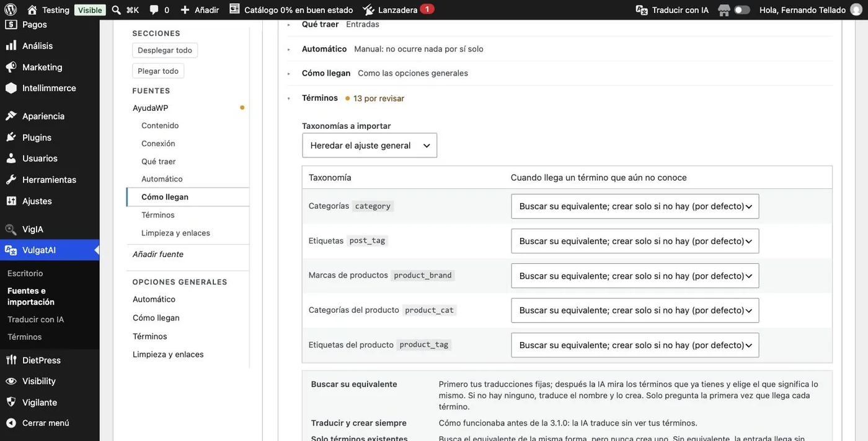The width and height of the screenshot is (868, 441).
Task: Open Limpieza y enlaces in Opciones generales
Action: click(x=168, y=354)
